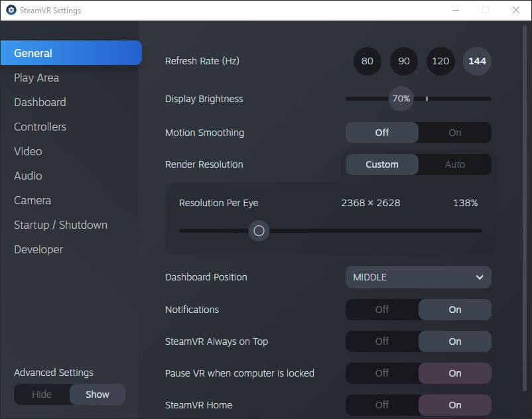Screen dimensions: 532x419
Task: Turn Notifications On
Action: (x=454, y=310)
